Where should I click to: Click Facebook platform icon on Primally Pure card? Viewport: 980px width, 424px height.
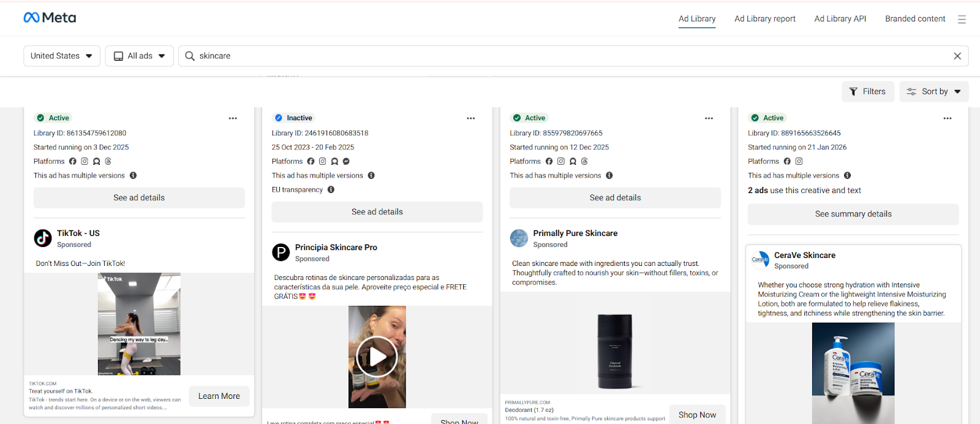[549, 161]
